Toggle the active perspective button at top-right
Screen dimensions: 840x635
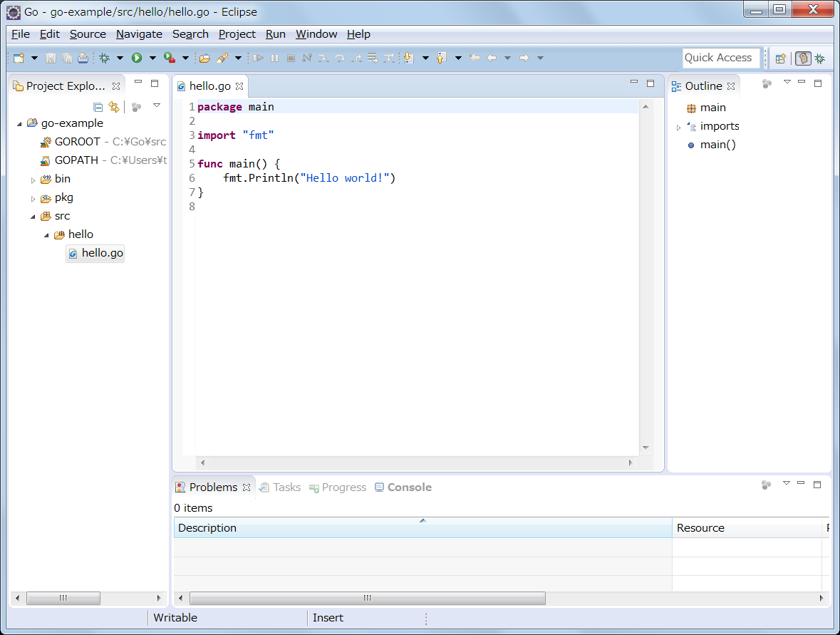(804, 57)
